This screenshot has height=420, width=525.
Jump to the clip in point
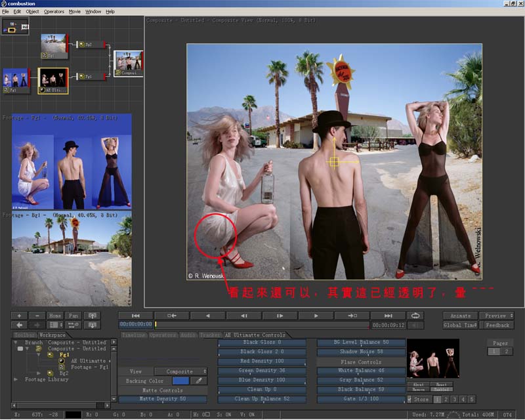[x=172, y=316]
